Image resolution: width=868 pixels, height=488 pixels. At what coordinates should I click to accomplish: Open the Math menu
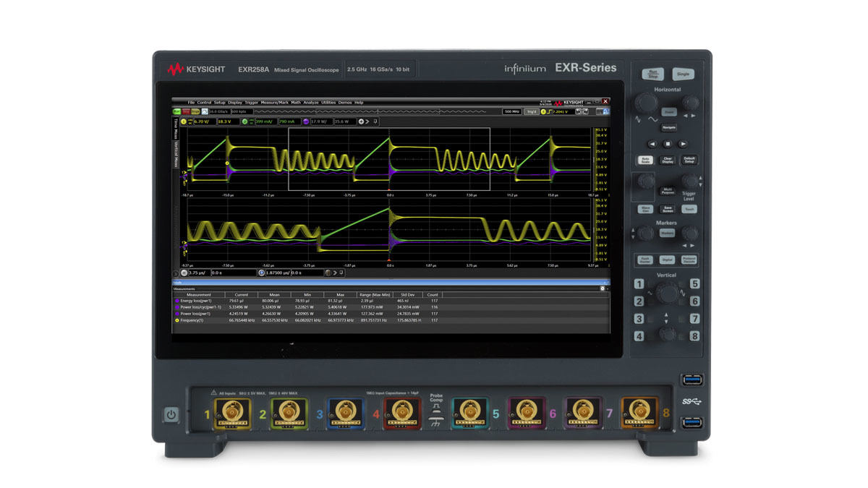pyautogui.click(x=296, y=103)
